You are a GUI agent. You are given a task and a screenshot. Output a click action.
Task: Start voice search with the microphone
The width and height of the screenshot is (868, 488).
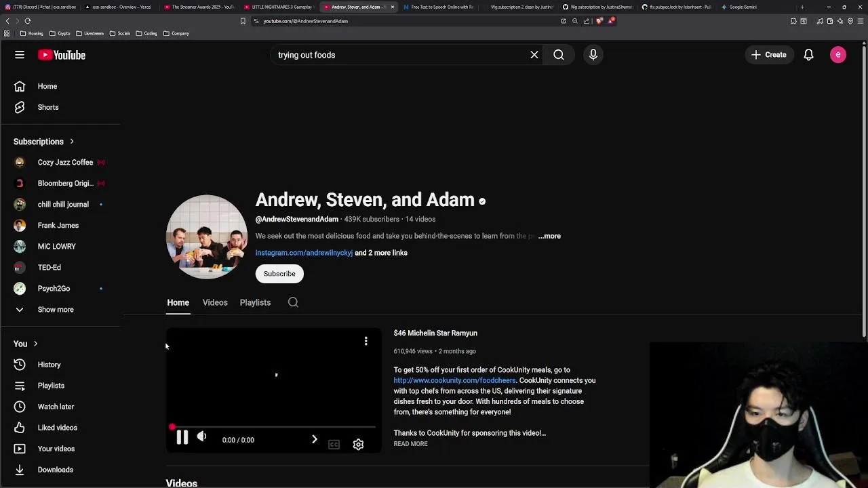tap(593, 55)
